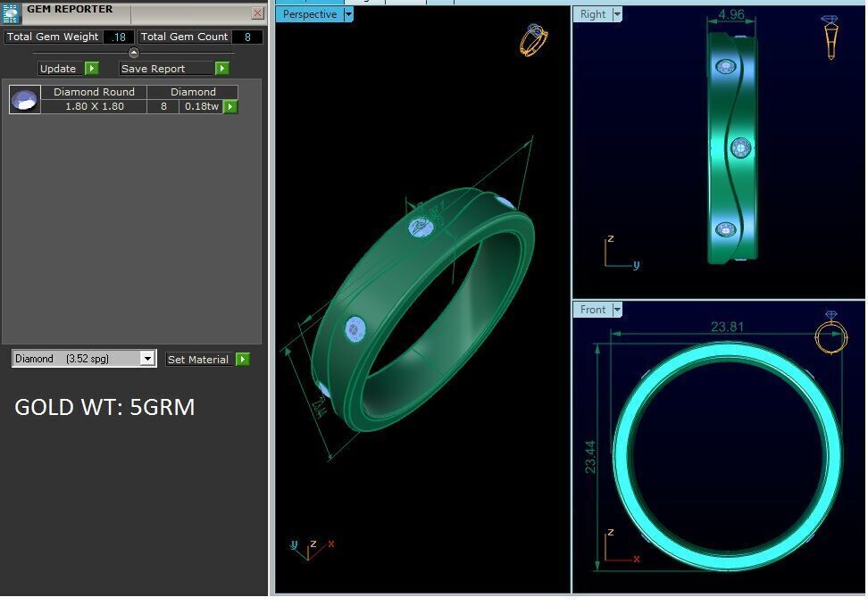
Task: Select the middle diamond in Right view
Action: point(740,148)
